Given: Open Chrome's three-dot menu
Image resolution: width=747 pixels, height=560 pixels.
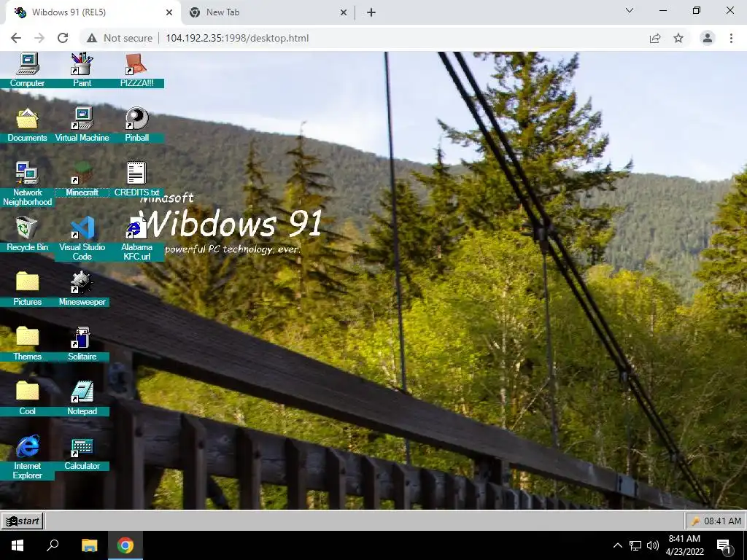Looking at the screenshot, I should pos(731,38).
